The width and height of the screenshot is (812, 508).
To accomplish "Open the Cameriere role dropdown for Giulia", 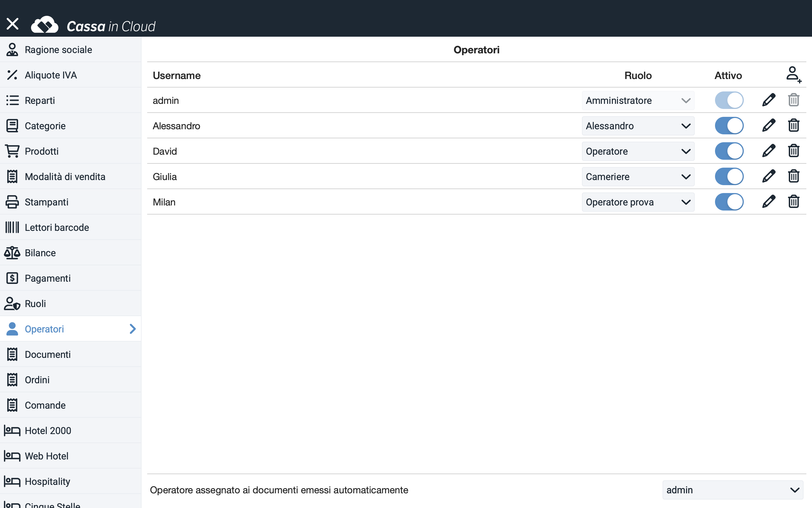I will 638,176.
